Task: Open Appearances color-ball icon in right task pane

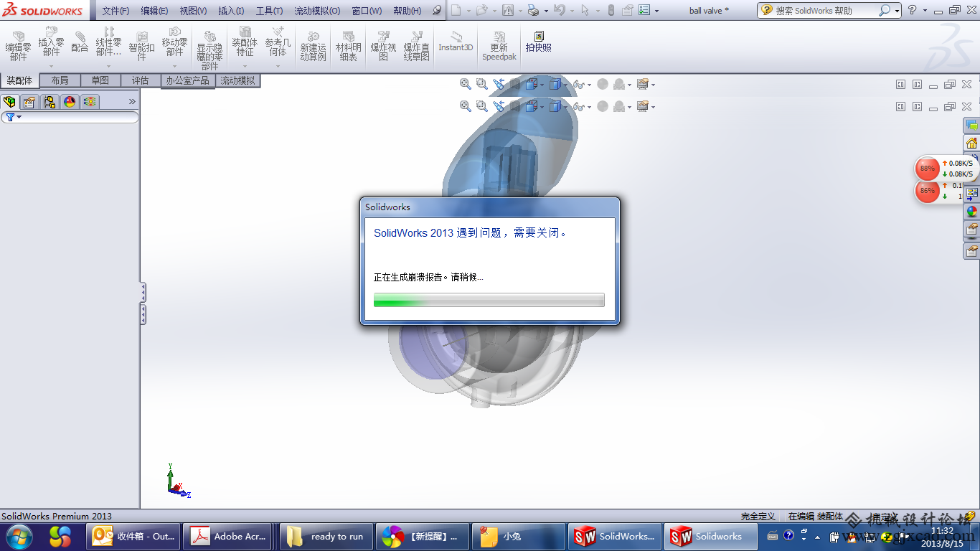Action: click(x=971, y=212)
